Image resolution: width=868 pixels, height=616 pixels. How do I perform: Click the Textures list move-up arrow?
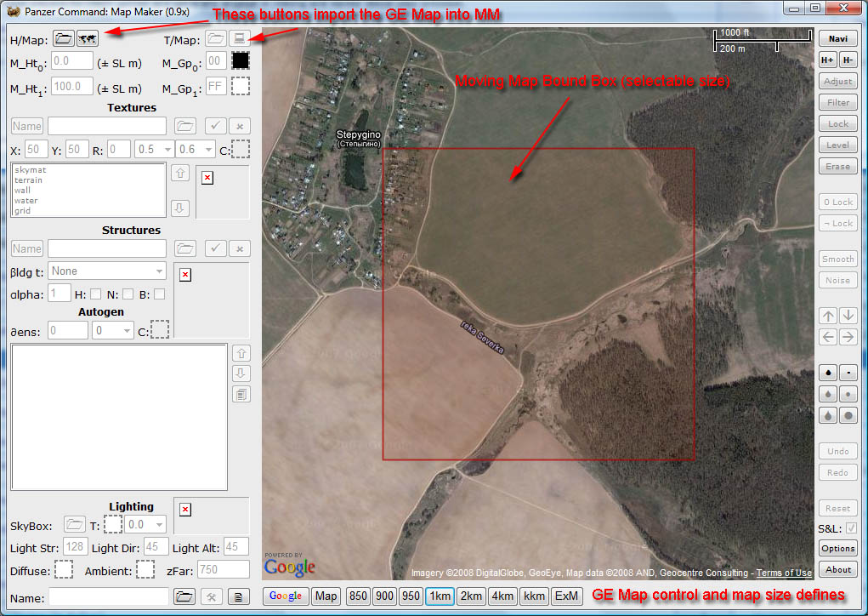tap(179, 174)
